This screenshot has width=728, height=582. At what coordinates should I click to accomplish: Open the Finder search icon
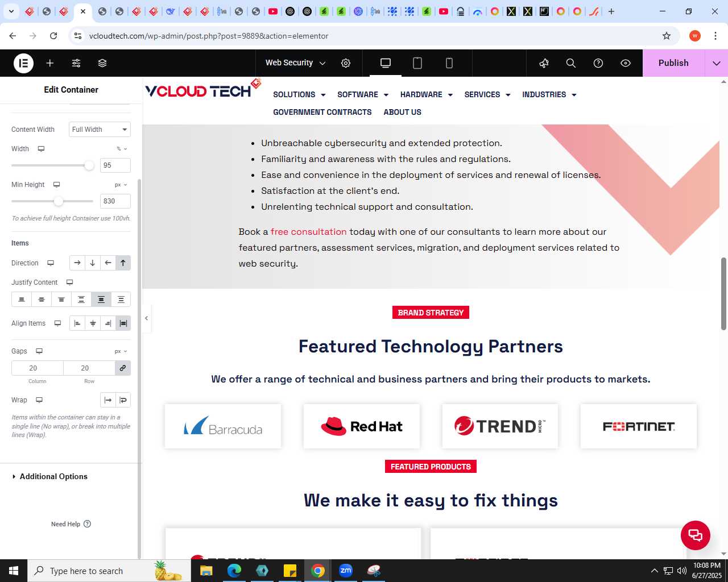[x=571, y=63]
